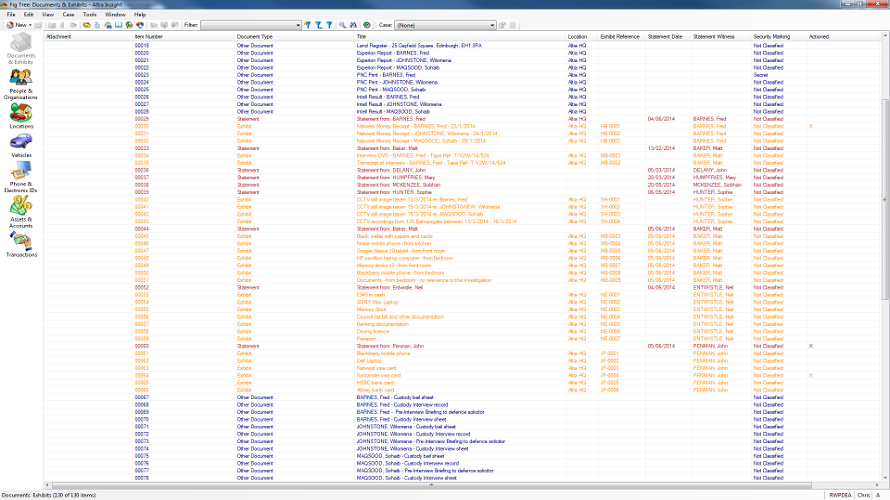Select item number 00019 row
Viewport: 890px width, 500px height.
461,45
